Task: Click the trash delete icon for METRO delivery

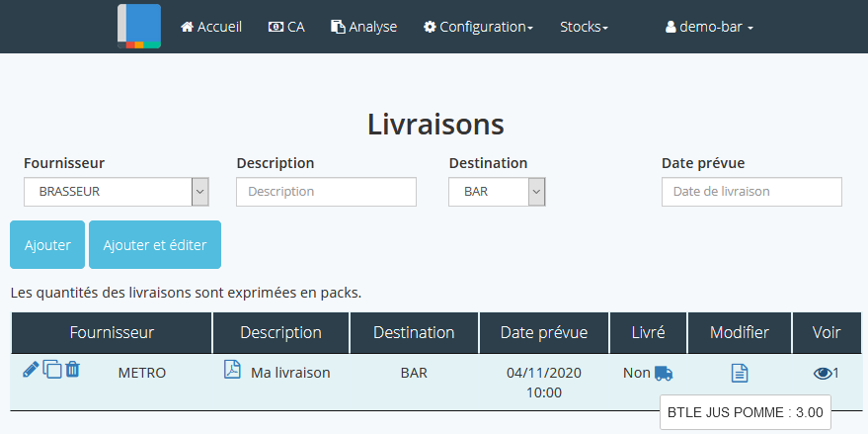Action: (x=72, y=370)
